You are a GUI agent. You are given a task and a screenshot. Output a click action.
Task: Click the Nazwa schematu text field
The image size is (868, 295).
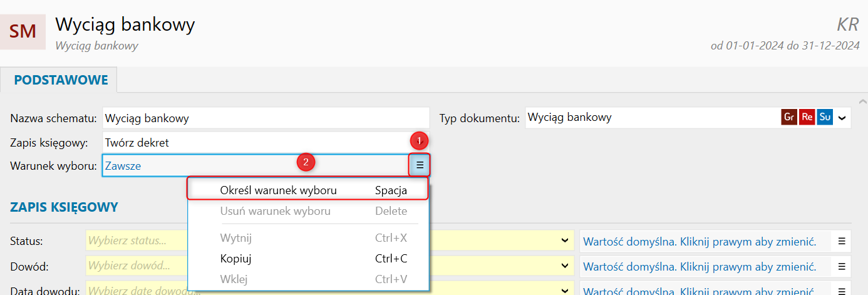(266, 118)
